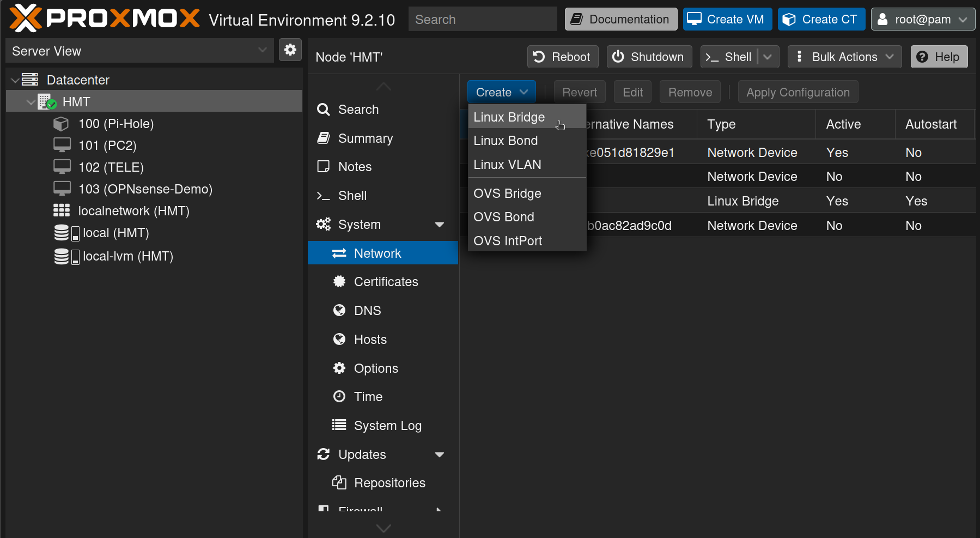Open the Shell button dropdown arrow

(x=768, y=57)
